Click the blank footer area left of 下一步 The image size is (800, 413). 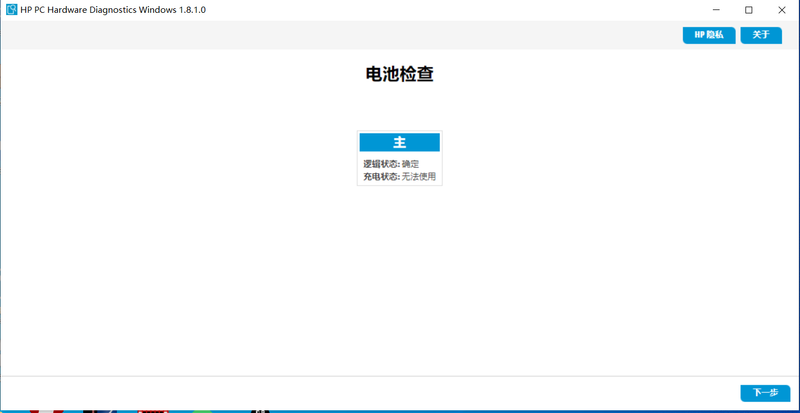370,393
